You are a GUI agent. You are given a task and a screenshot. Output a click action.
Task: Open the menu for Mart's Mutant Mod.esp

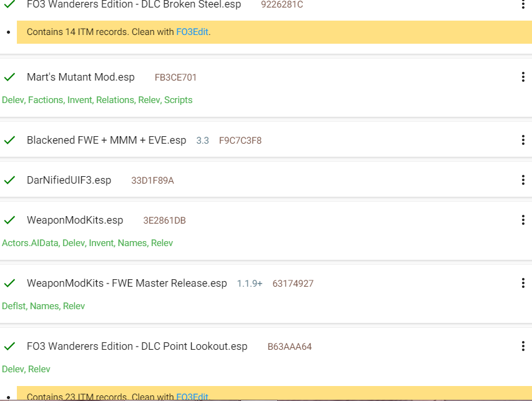tap(523, 77)
